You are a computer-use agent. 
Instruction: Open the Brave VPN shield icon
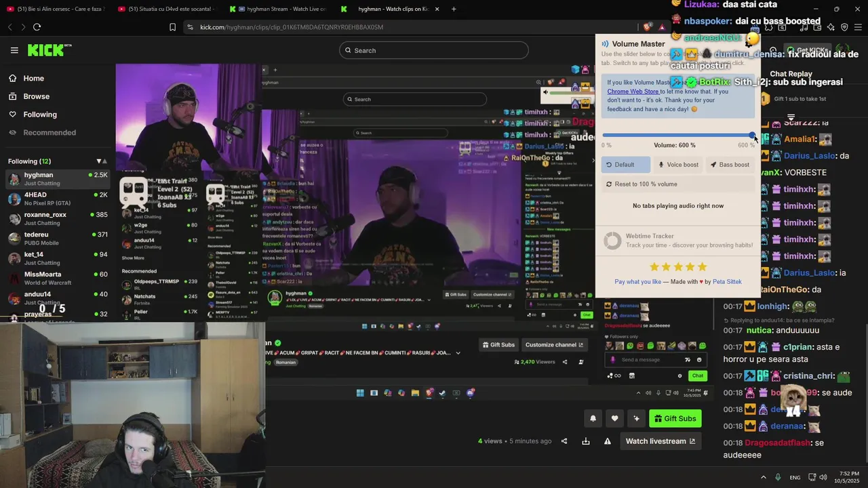click(x=844, y=27)
